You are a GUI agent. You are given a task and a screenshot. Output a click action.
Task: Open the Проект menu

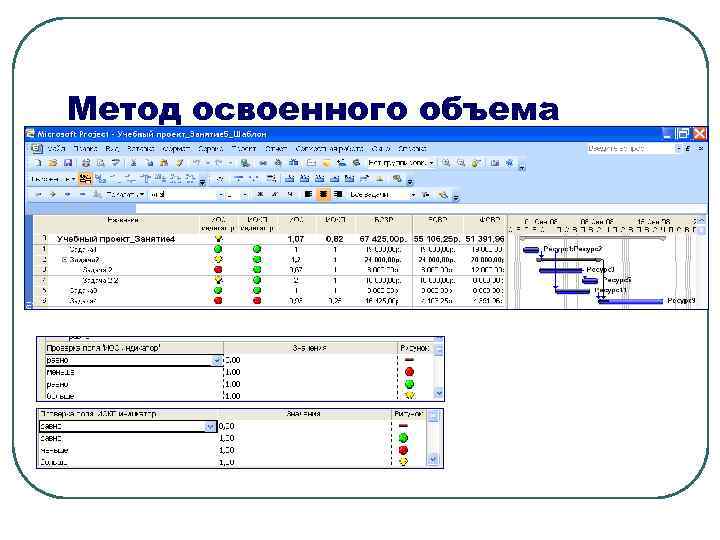click(x=243, y=148)
